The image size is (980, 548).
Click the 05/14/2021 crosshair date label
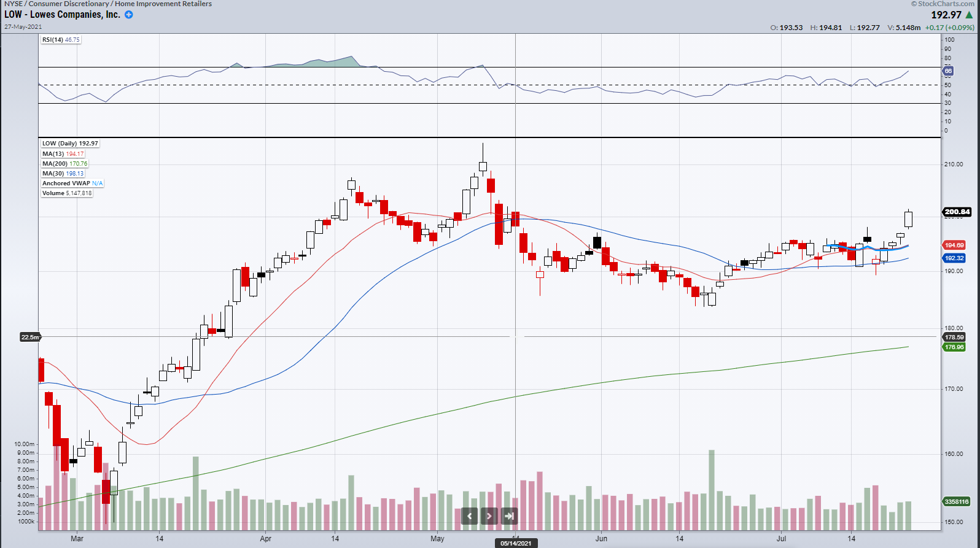[x=516, y=543]
